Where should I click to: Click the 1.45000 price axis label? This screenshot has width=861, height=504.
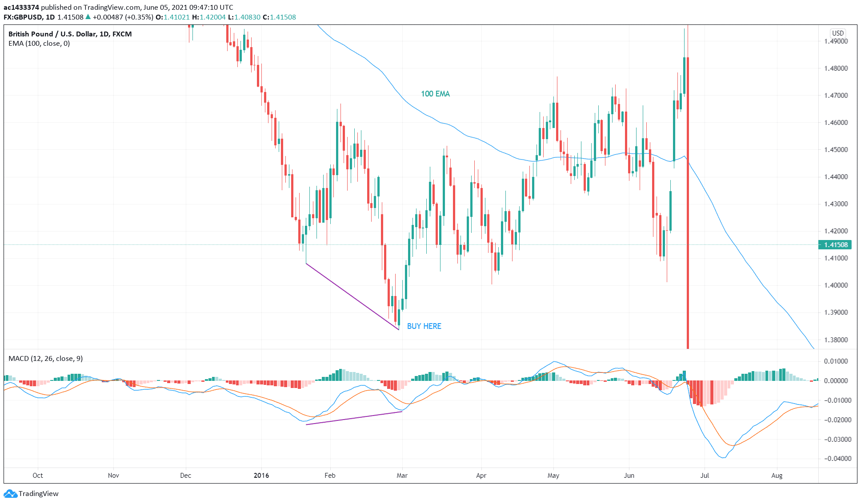tap(836, 149)
